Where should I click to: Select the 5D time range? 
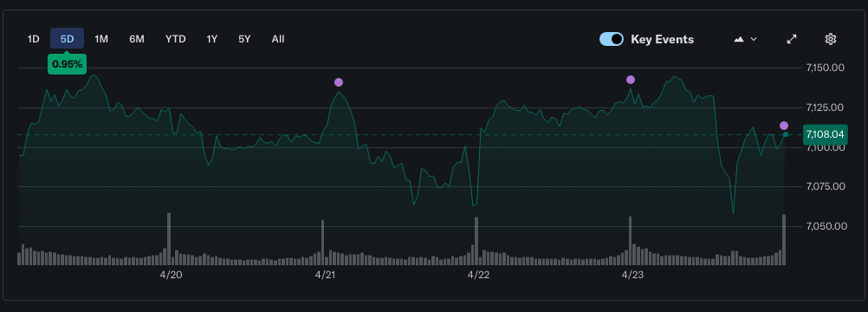click(67, 39)
